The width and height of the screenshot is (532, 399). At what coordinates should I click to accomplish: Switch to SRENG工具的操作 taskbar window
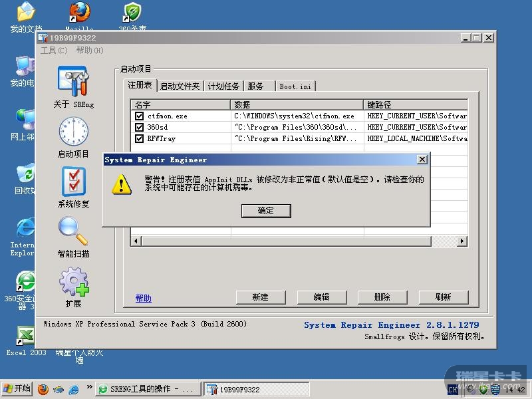point(148,389)
